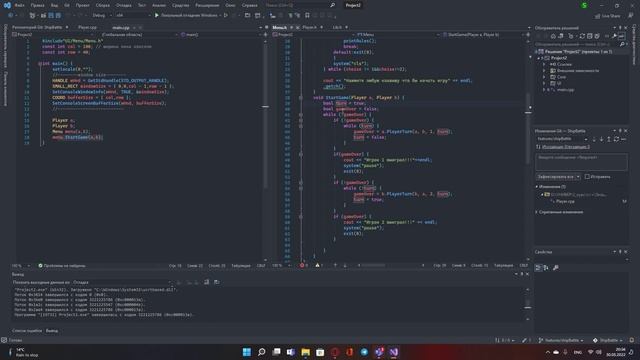Image resolution: width=640 pixels, height=360 pixels.
Task: Open the StartGame member dropdown in Menu.h
Action: click(x=484, y=35)
